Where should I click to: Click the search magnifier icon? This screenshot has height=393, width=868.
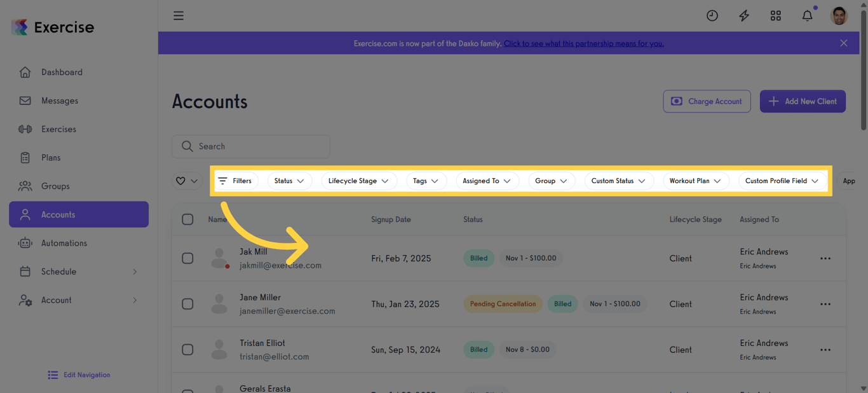(x=187, y=146)
